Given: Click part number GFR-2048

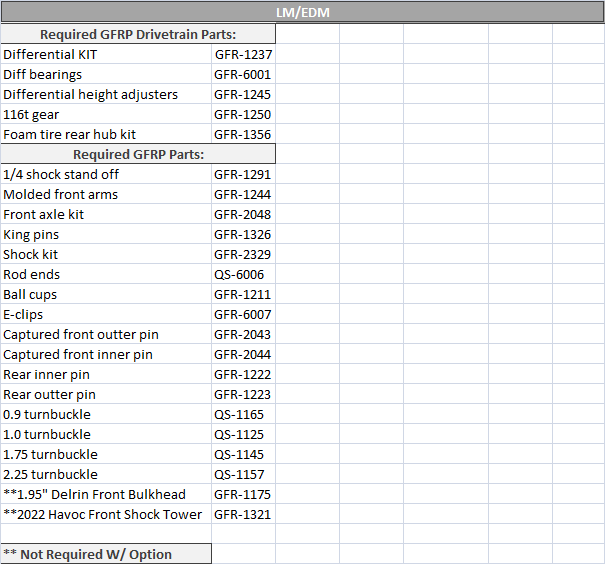Looking at the screenshot, I should [242, 214].
